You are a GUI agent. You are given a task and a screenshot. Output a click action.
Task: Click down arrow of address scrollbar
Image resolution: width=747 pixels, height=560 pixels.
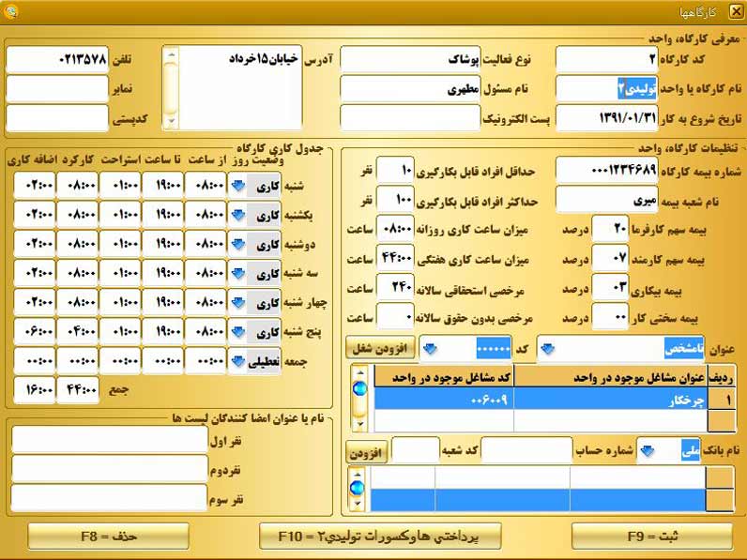171,122
